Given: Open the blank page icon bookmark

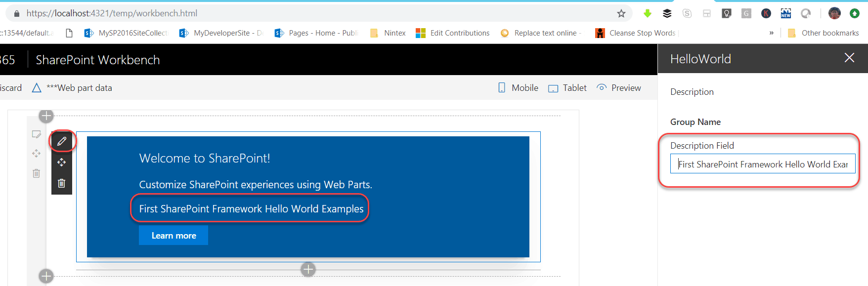Looking at the screenshot, I should [69, 33].
